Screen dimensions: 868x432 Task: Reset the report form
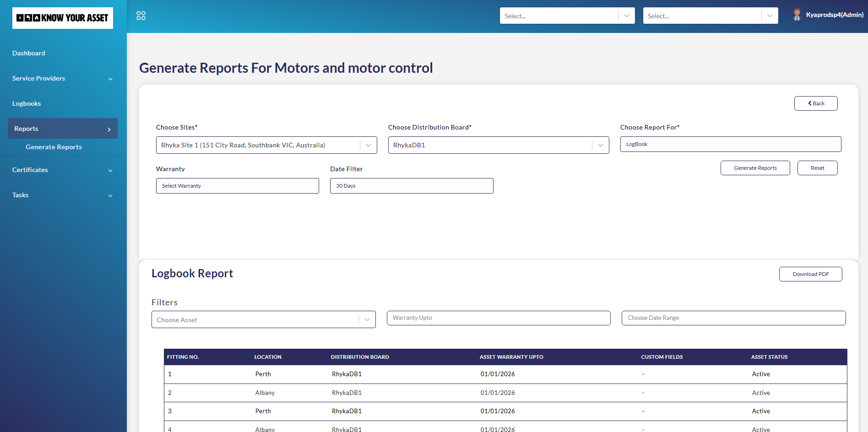pyautogui.click(x=817, y=168)
